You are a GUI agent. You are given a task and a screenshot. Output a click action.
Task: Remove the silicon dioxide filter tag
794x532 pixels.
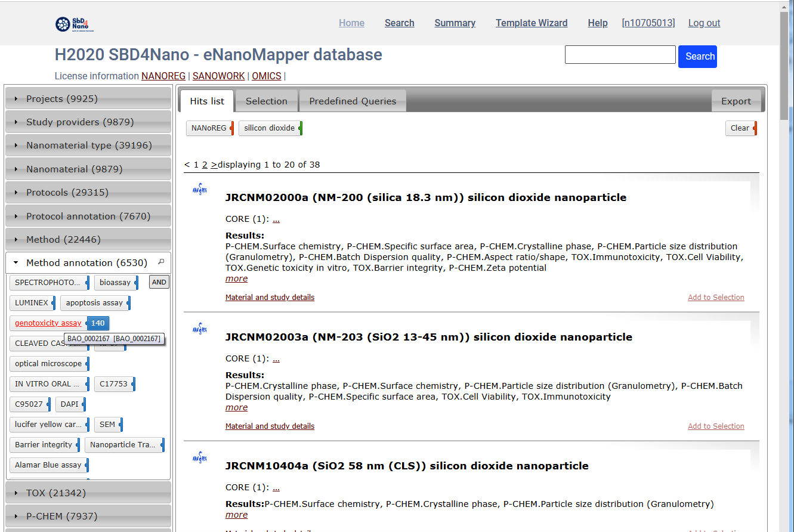click(301, 128)
